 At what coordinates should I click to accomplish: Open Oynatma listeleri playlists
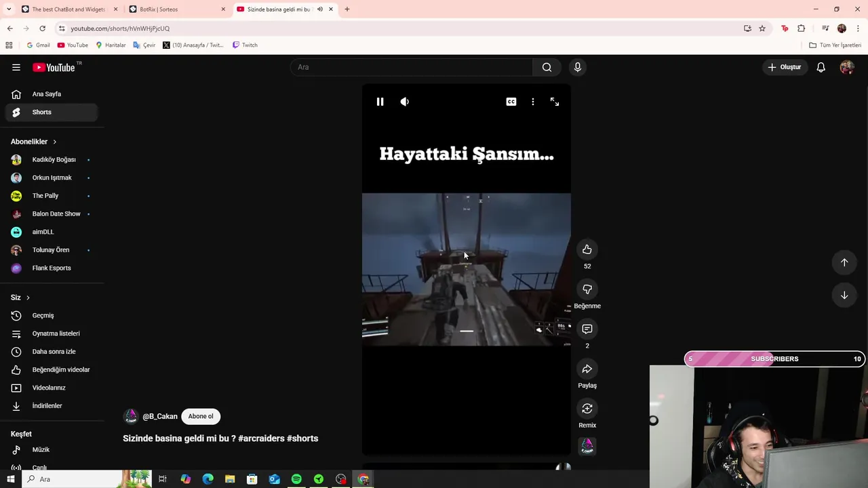coord(52,333)
